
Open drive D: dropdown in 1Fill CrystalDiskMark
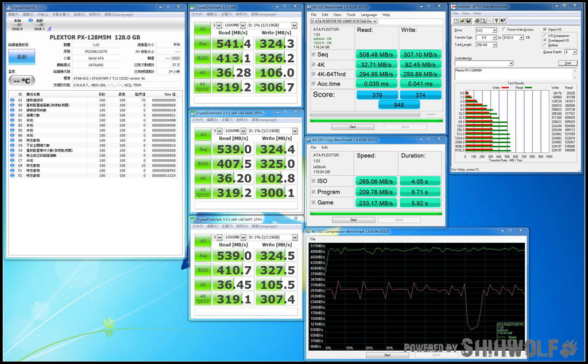tap(295, 237)
